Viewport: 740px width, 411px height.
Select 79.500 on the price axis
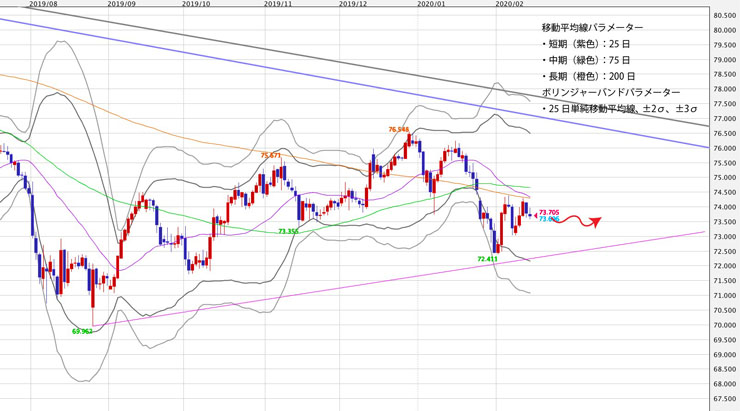pos(725,45)
